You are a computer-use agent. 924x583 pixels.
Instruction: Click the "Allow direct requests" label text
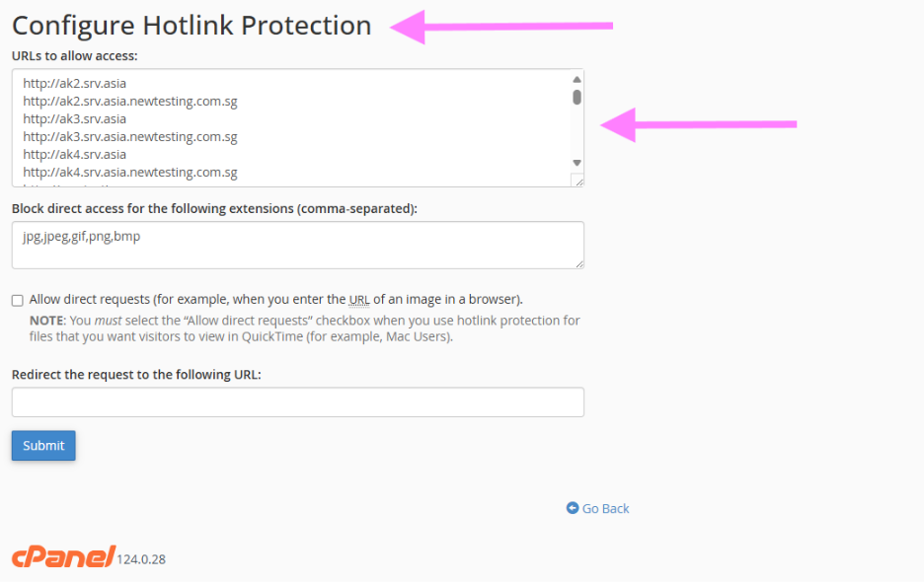[89, 299]
